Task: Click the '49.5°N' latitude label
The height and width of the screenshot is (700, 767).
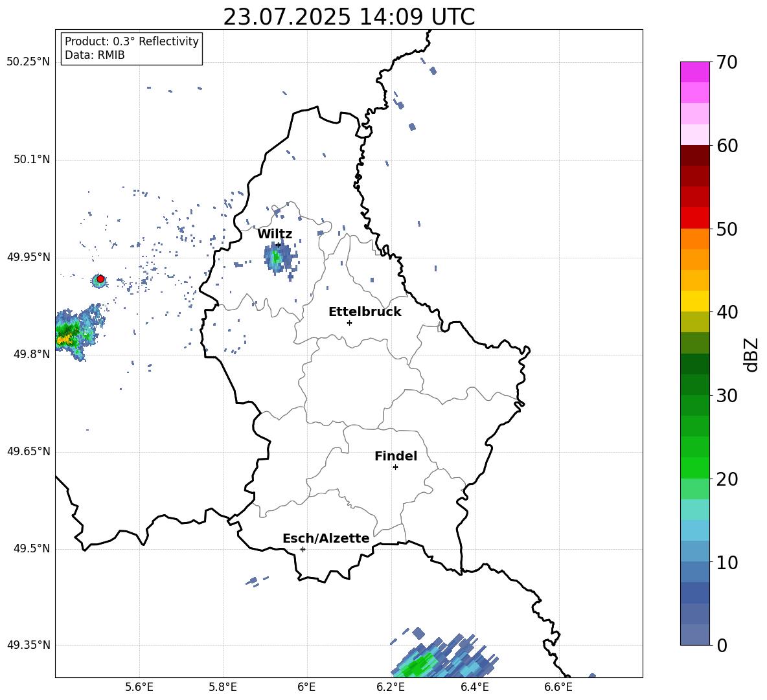Action: [32, 548]
